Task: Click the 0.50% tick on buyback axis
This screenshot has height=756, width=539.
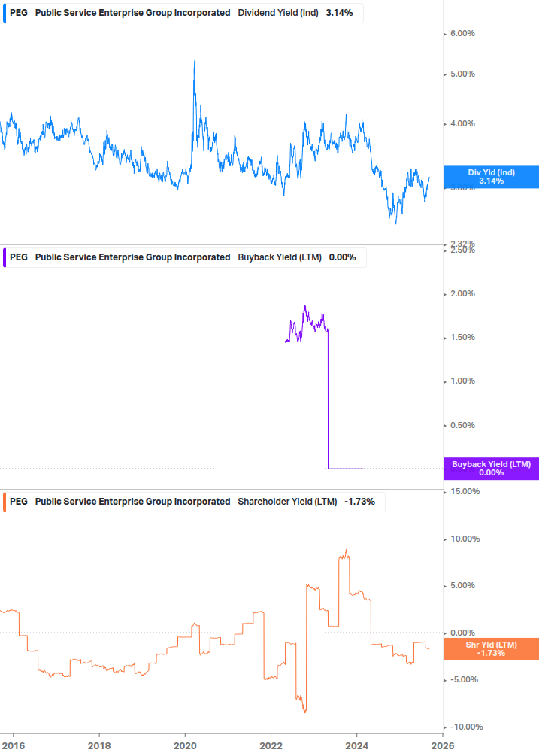Action: point(462,425)
